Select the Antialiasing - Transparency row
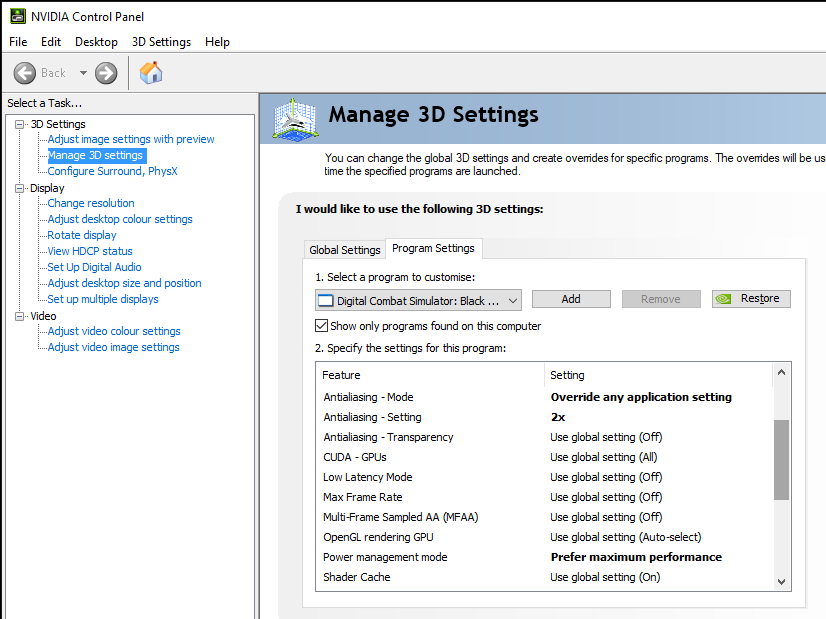 click(545, 437)
